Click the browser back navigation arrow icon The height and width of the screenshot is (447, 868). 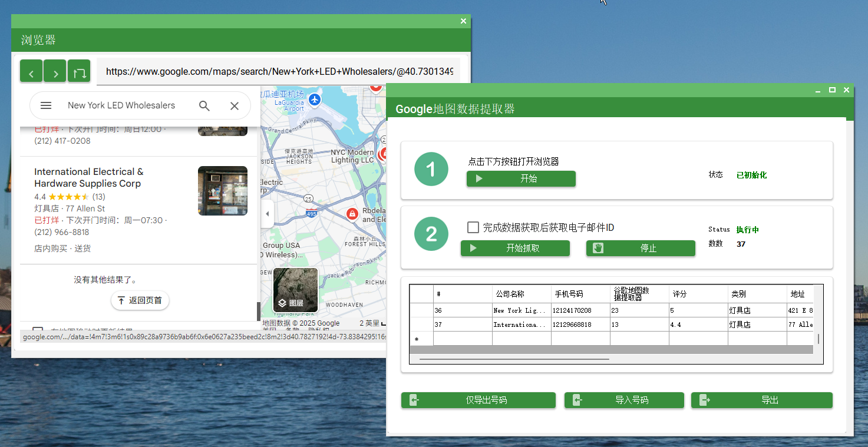pyautogui.click(x=31, y=71)
